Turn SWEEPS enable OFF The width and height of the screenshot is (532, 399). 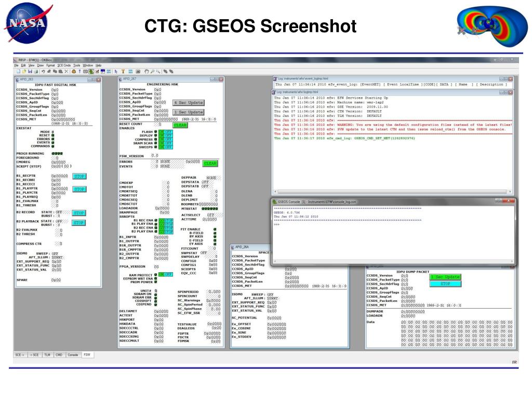169,147
